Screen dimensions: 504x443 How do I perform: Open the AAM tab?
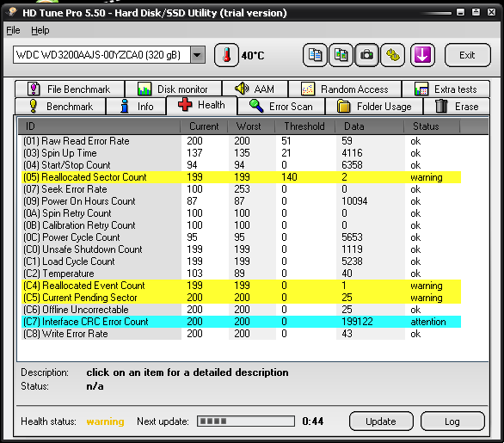point(255,89)
